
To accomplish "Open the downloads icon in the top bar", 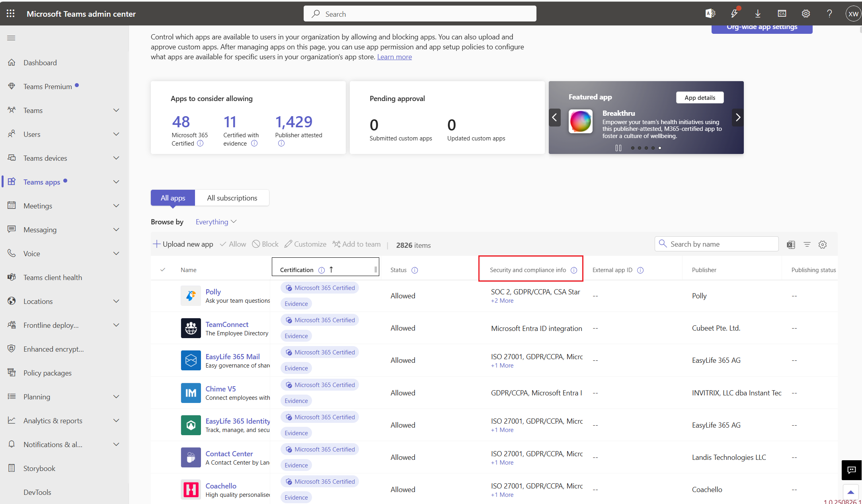I will pyautogui.click(x=758, y=13).
